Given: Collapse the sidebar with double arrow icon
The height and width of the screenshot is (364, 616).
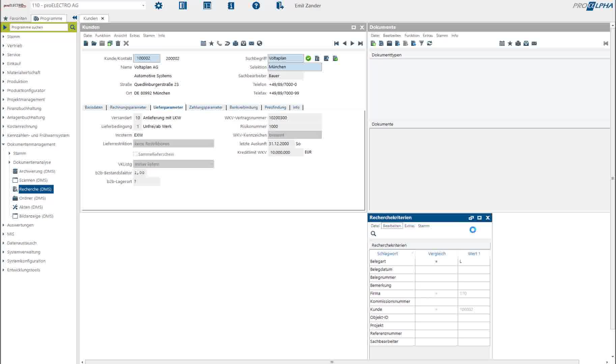Looking at the screenshot, I should pyautogui.click(x=75, y=18).
